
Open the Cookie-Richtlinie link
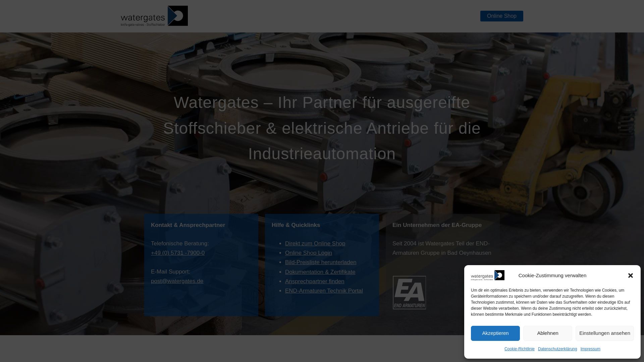(520, 349)
